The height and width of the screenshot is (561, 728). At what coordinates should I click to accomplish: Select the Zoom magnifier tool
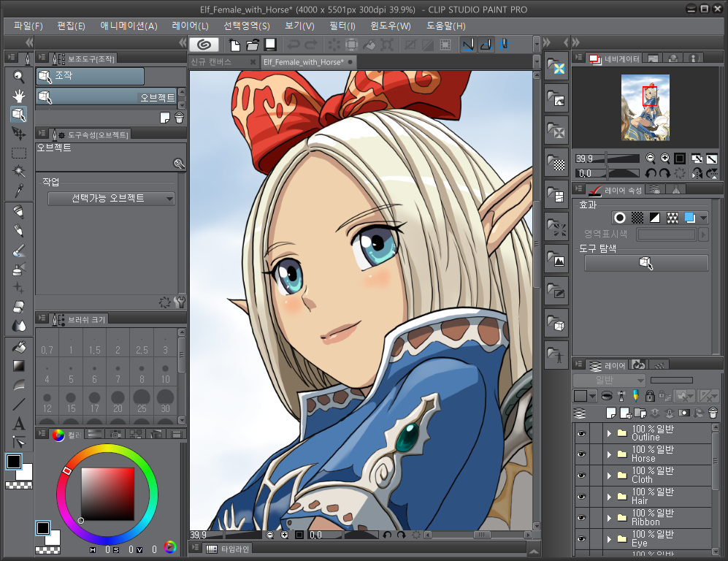pyautogui.click(x=18, y=77)
